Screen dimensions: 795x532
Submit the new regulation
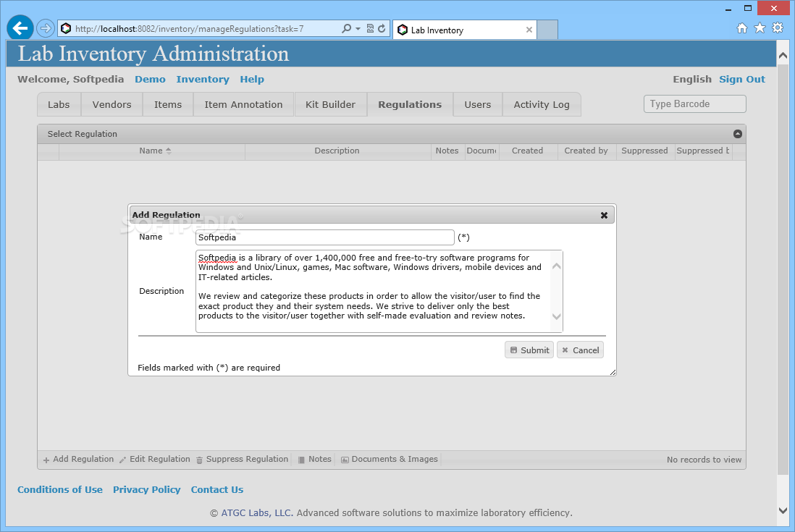(529, 350)
